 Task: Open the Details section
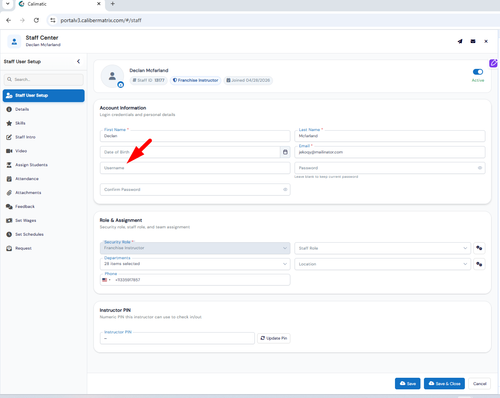coord(22,109)
